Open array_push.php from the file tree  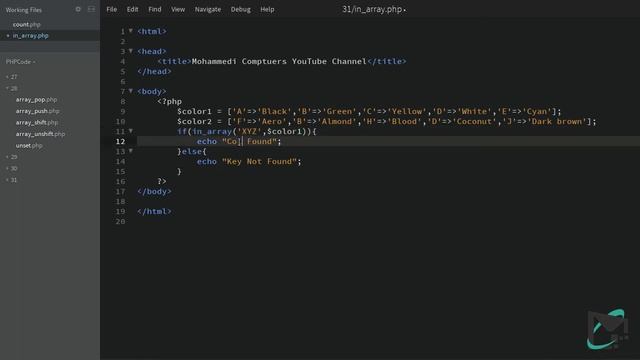tap(38, 111)
